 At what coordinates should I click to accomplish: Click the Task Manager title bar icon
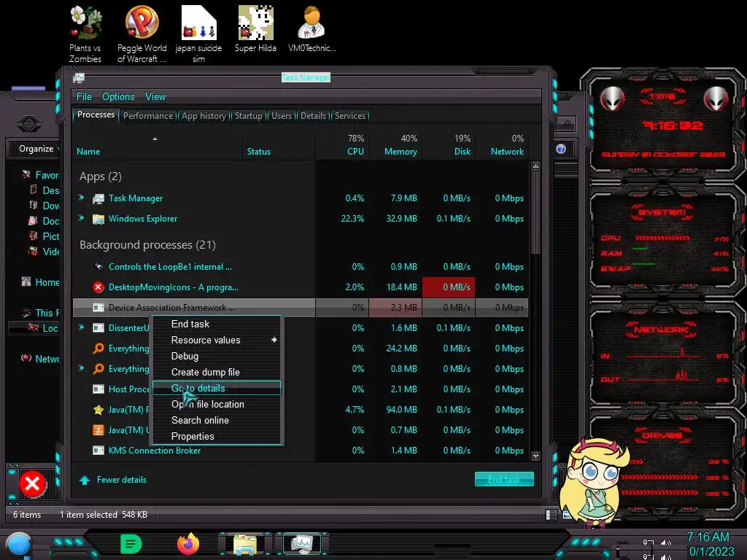coord(79,77)
